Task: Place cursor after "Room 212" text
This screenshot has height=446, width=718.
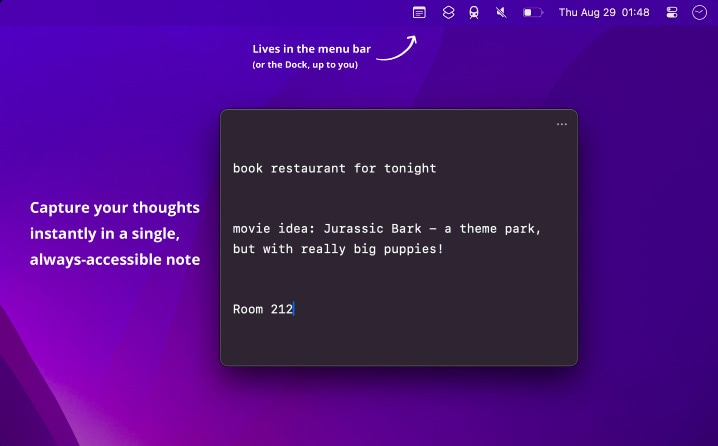Action: coord(294,309)
